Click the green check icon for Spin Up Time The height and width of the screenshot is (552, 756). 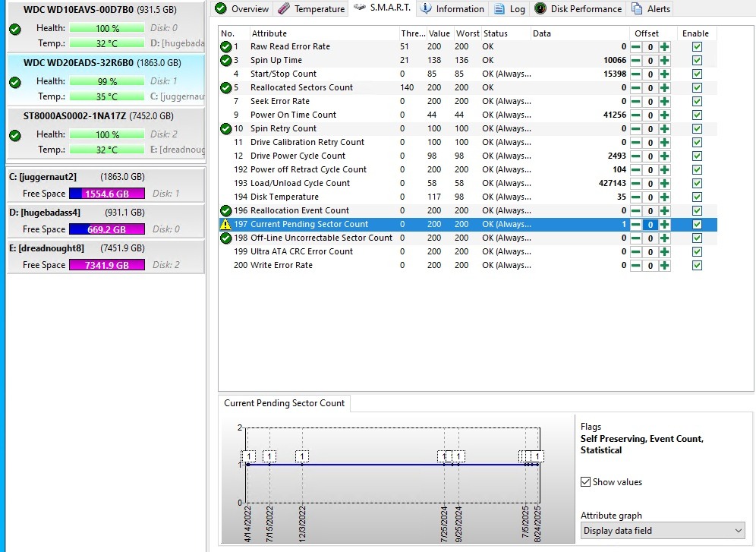pyautogui.click(x=225, y=60)
